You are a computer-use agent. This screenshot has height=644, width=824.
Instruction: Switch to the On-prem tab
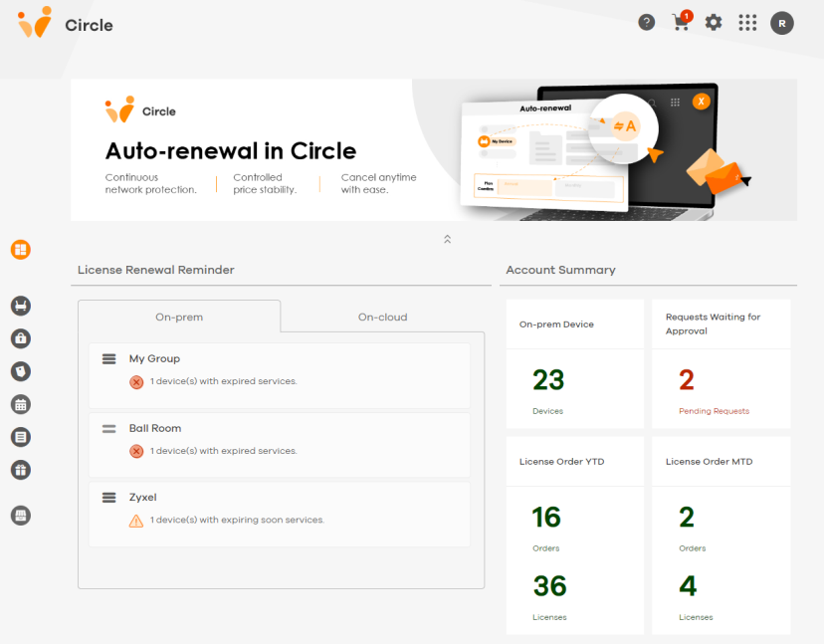pos(179,317)
